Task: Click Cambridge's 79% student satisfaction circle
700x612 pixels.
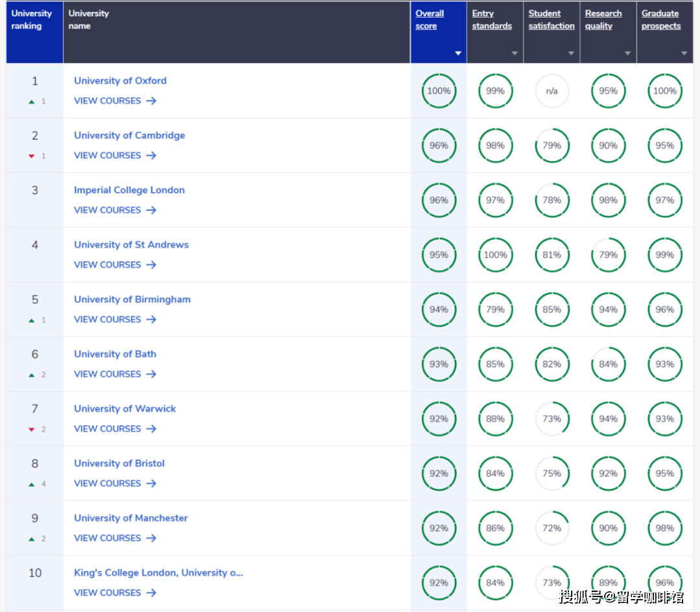Action: pyautogui.click(x=552, y=145)
